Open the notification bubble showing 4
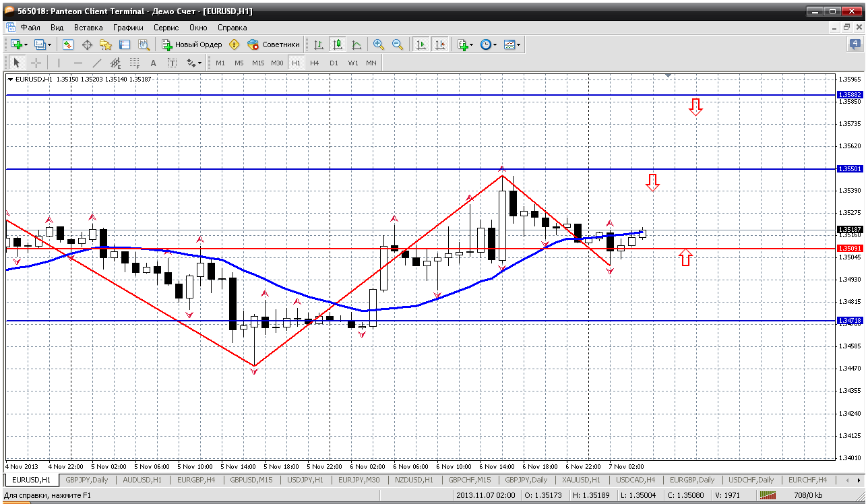Image resolution: width=868 pixels, height=504 pixels. coord(855,44)
